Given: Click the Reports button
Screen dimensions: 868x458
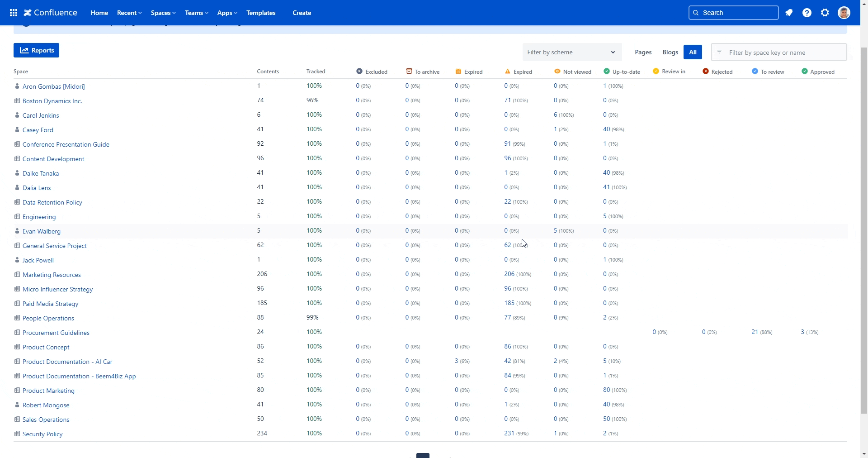Looking at the screenshot, I should pyautogui.click(x=36, y=50).
